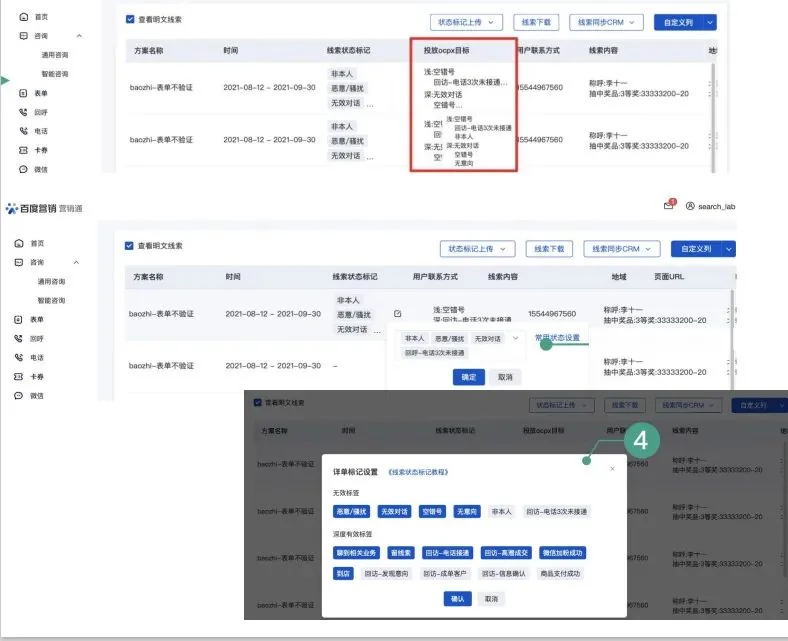
Task: Open 电话 phone icon in top screenshot sidebar
Action: coord(23,131)
